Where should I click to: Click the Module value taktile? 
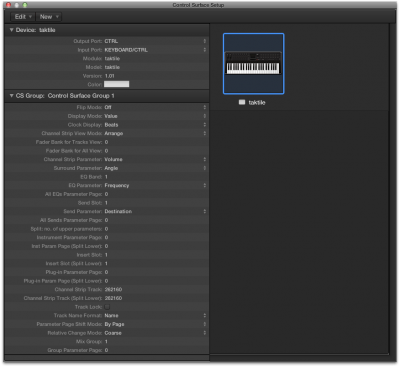coord(112,58)
